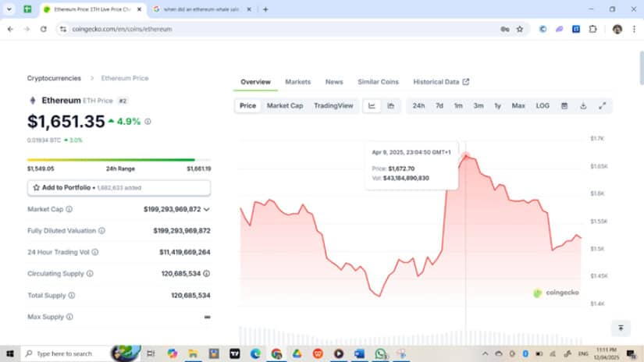The image size is (644, 362).
Task: Open the calendar date range picker
Action: pos(564,106)
